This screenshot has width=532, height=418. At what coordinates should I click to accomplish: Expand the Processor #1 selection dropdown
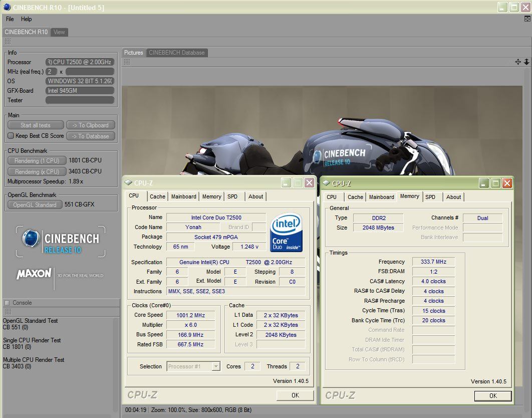click(216, 366)
